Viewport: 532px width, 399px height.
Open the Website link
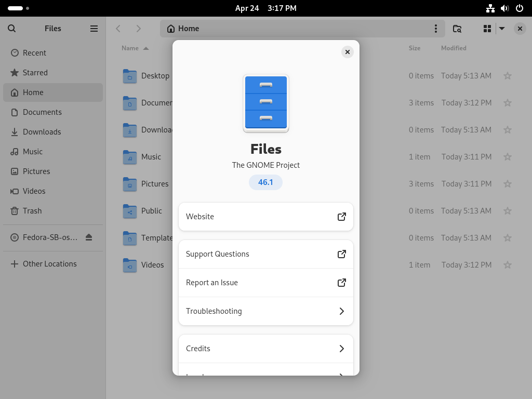point(266,217)
